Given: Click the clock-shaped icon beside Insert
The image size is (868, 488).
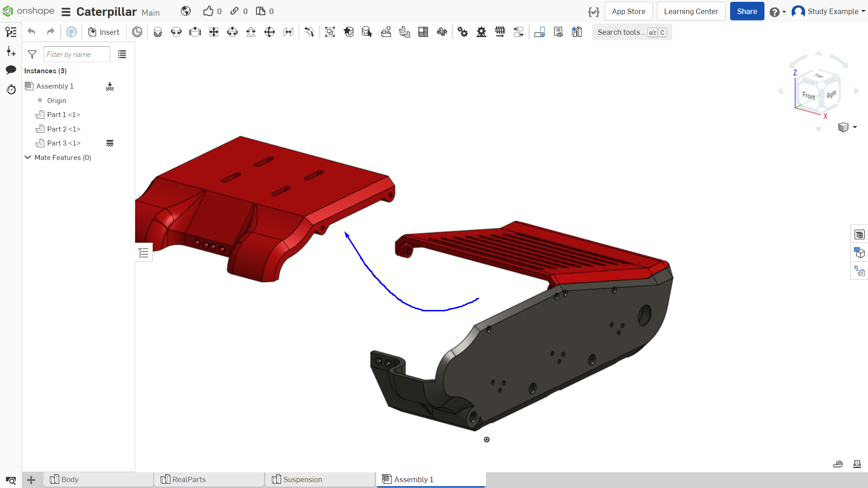Looking at the screenshot, I should [137, 32].
